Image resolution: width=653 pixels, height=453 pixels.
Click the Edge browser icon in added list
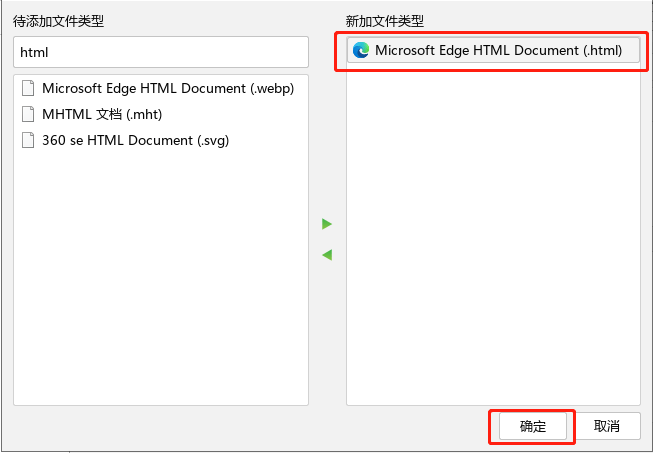point(361,50)
